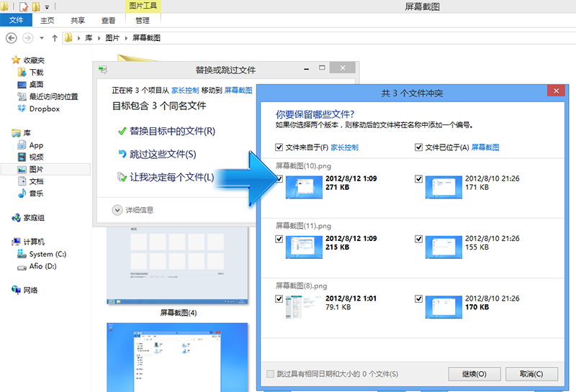
Task: Expand the 图片 breadcrumb arrow in the address bar
Action: pos(126,38)
